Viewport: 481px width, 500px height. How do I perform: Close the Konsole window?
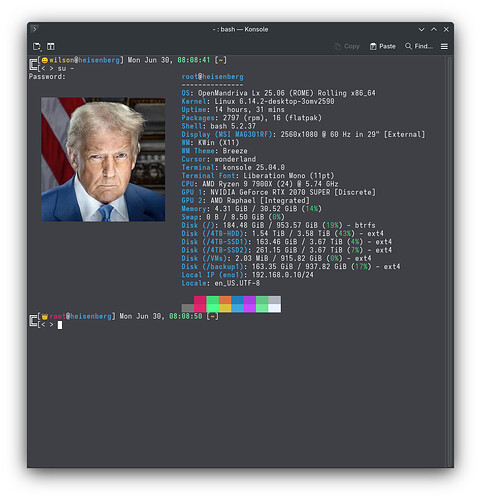[446, 29]
